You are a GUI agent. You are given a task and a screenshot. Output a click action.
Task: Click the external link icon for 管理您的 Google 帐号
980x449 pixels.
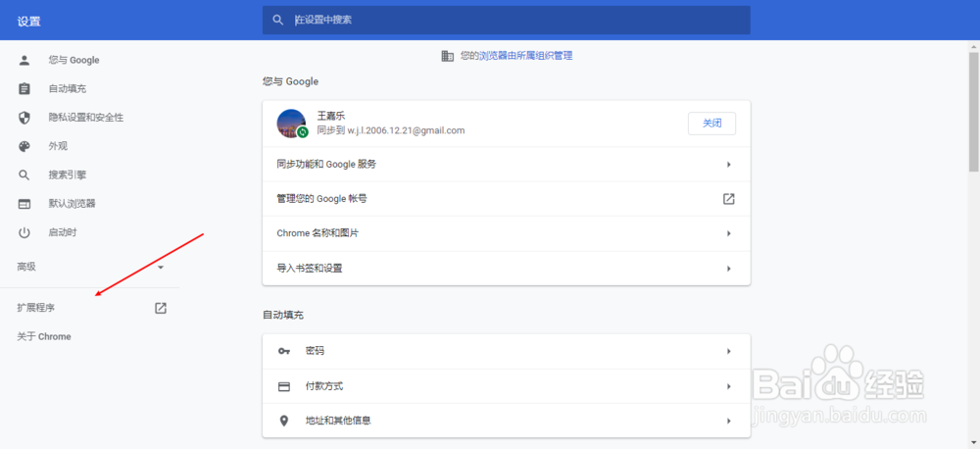point(729,199)
